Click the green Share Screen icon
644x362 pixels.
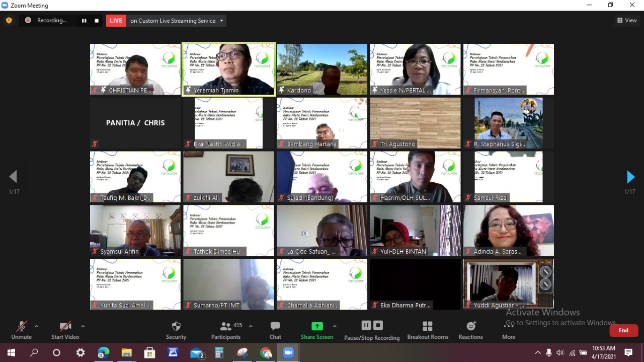click(317, 326)
